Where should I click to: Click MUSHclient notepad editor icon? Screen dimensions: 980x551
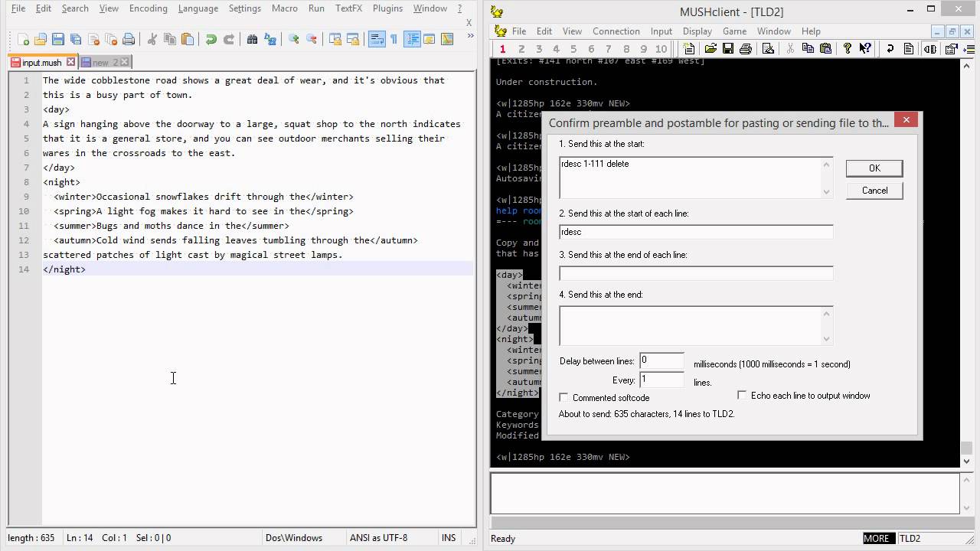coord(769,49)
